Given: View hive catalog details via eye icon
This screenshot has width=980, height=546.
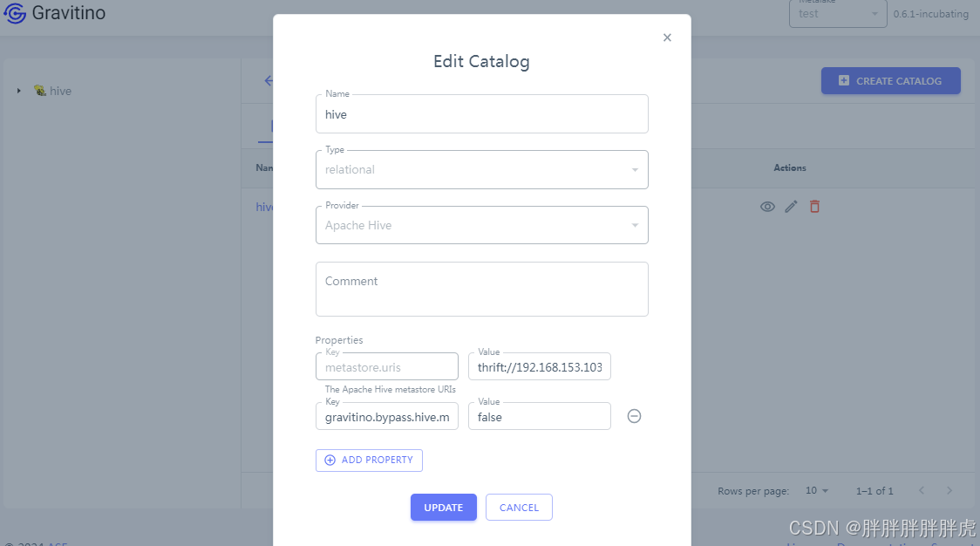Looking at the screenshot, I should 767,207.
